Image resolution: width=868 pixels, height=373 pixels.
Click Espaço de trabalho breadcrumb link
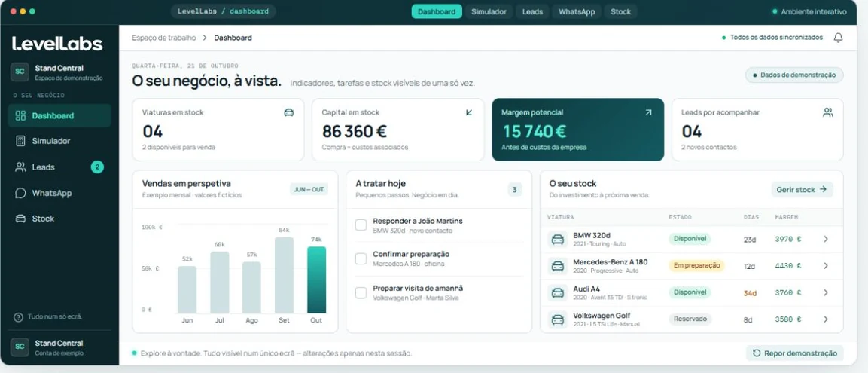[x=164, y=38]
